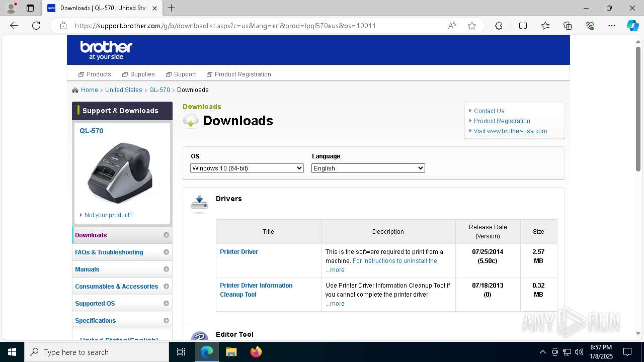Open Manuals in the sidebar

[122, 269]
